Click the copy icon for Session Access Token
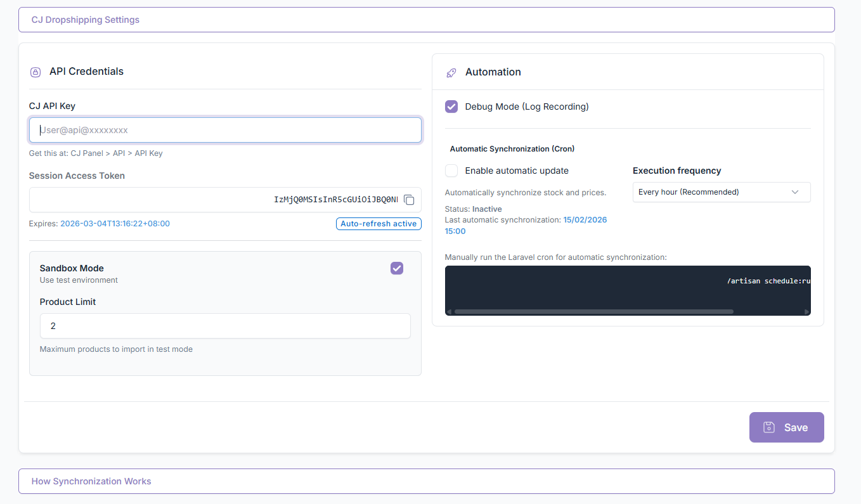The image size is (861, 504). 410,200
